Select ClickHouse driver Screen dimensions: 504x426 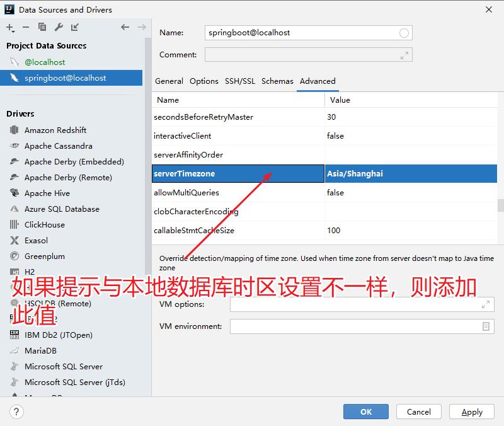click(44, 225)
